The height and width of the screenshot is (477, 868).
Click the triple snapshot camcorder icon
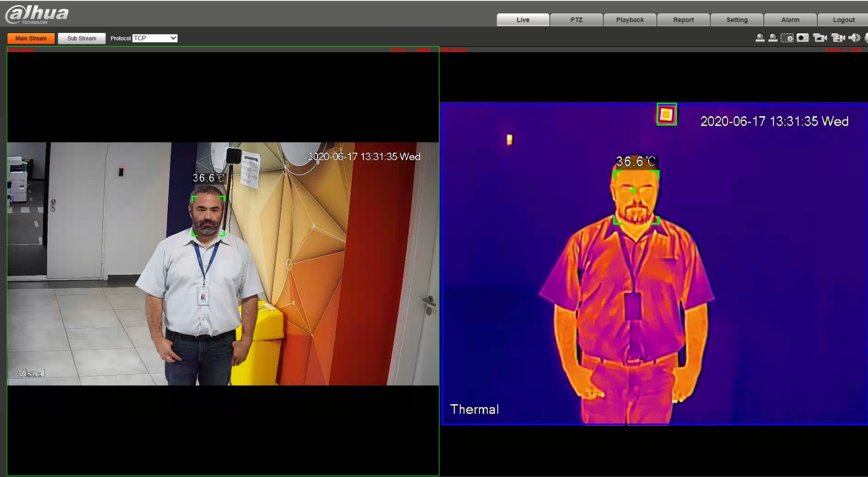[x=819, y=38]
